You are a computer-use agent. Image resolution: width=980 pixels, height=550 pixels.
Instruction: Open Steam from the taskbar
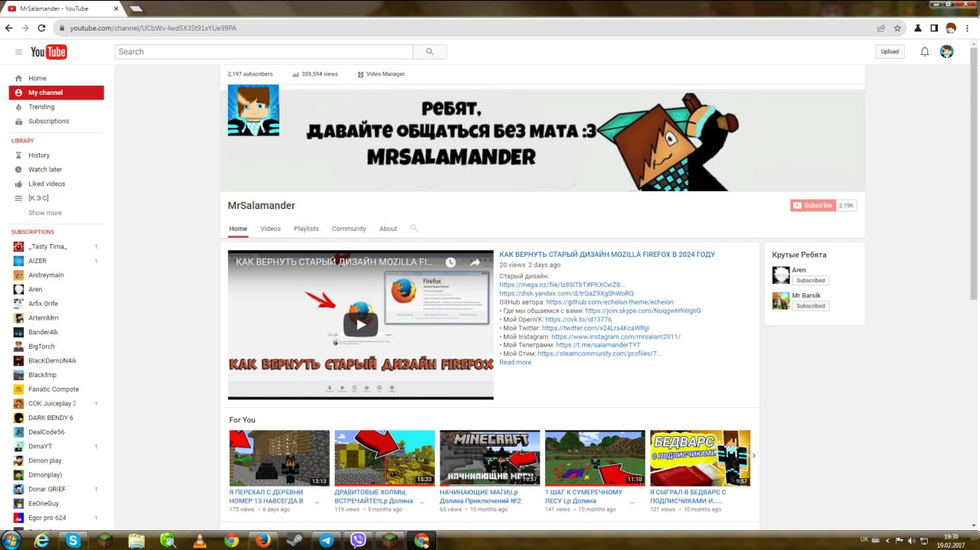[295, 540]
